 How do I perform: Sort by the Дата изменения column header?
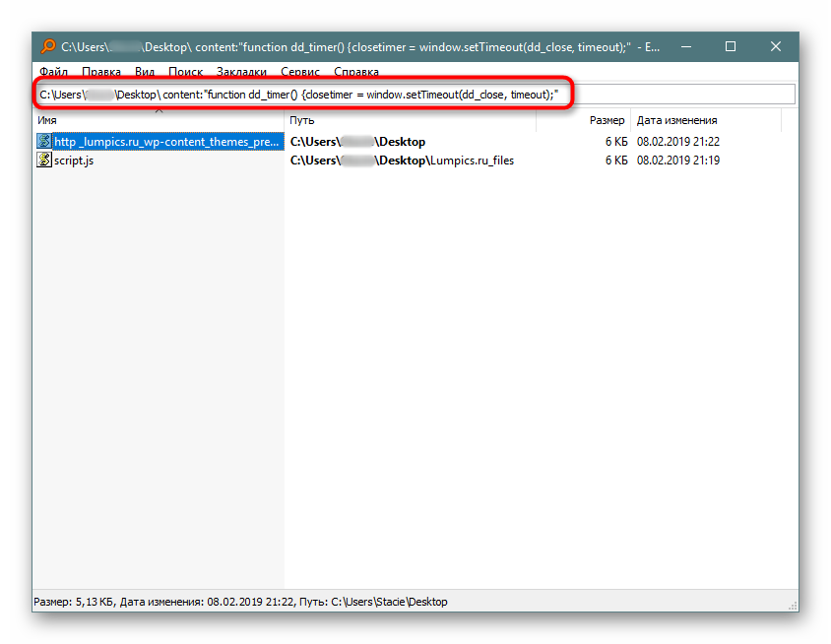click(x=706, y=120)
